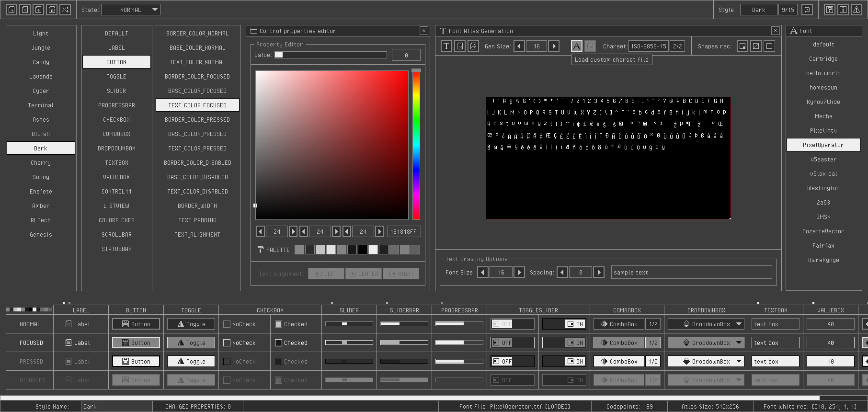Click the new style file icon
This screenshot has height=412, width=868.
pos(11,10)
